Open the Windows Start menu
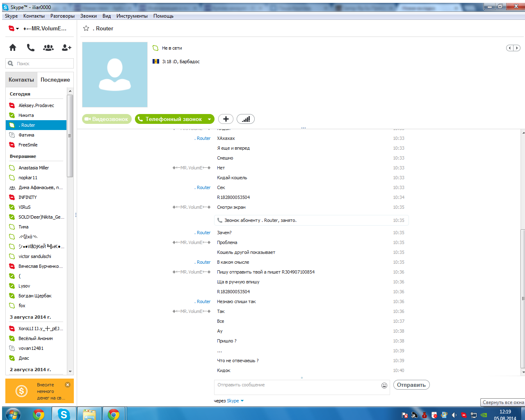This screenshot has height=420, width=525. click(13, 414)
